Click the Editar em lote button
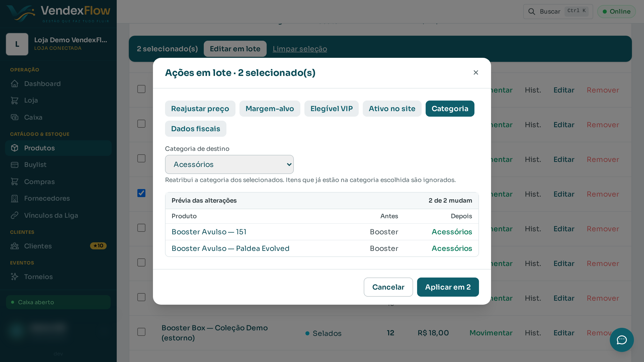Viewport: 644px width, 362px height. coord(235,49)
